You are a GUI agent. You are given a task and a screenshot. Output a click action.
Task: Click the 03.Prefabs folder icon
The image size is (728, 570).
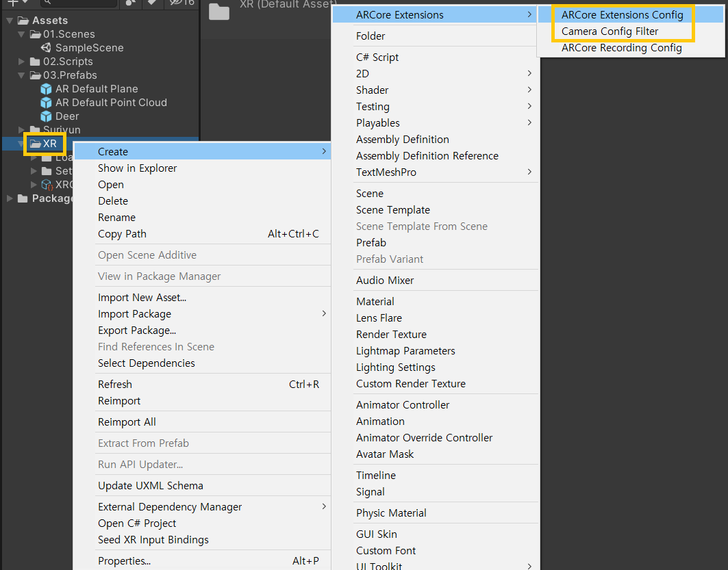coord(36,75)
